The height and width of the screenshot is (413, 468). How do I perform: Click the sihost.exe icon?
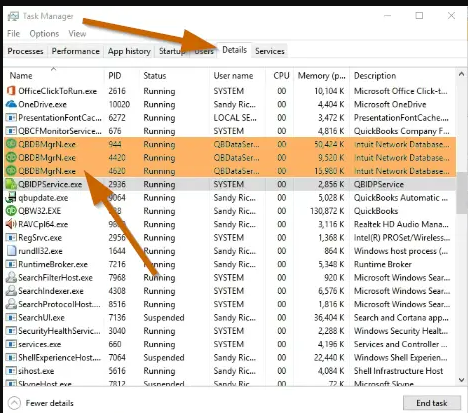click(11, 371)
